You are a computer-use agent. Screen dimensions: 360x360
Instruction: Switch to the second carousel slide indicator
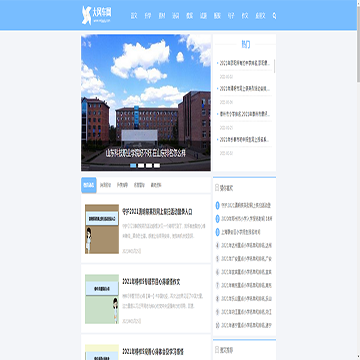pyautogui.click(x=141, y=165)
